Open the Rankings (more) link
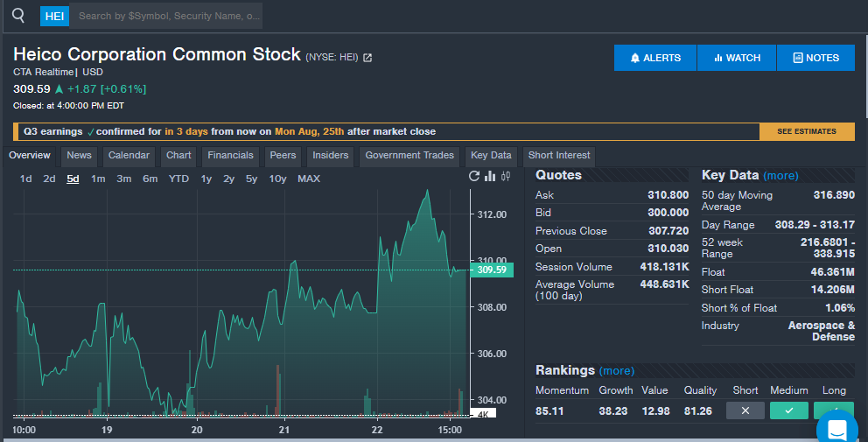This screenshot has width=868, height=442. (x=617, y=370)
